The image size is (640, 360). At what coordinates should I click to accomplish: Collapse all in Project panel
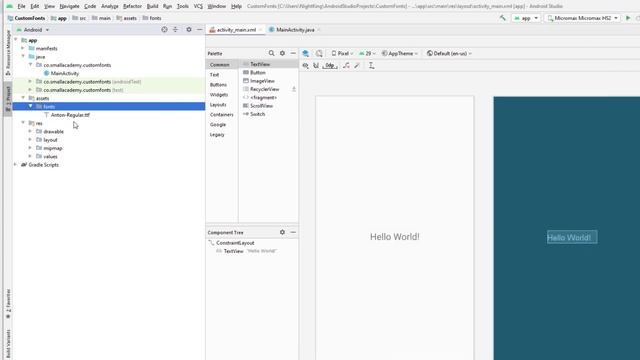tap(176, 29)
